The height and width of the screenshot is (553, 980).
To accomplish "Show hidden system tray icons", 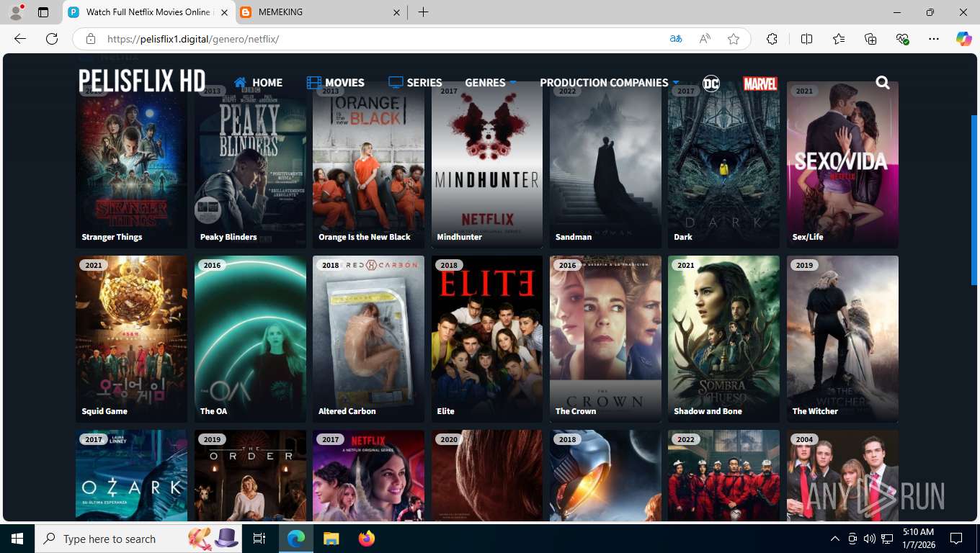I will coord(835,539).
